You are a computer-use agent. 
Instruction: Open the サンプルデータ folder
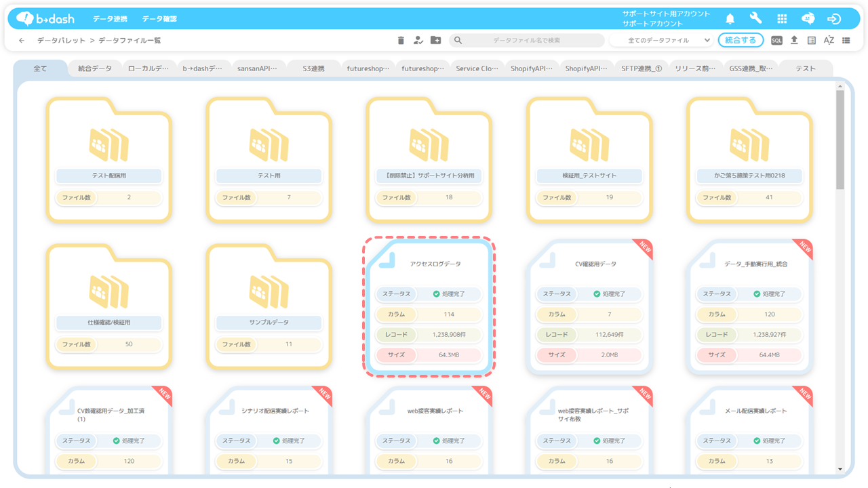(269, 306)
